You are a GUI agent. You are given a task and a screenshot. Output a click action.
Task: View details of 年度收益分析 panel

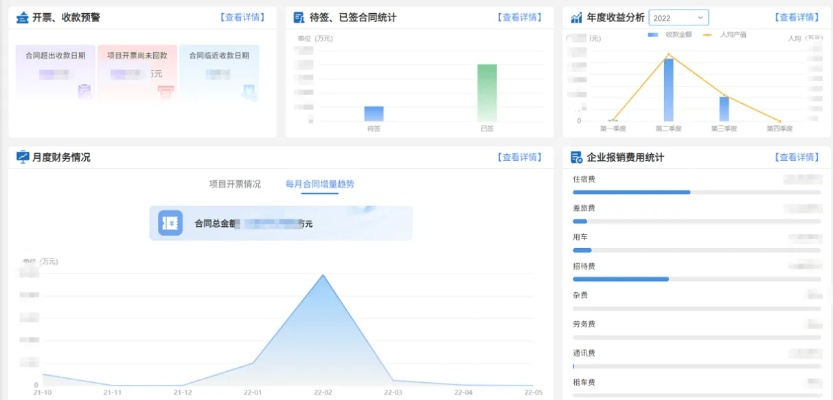point(797,17)
